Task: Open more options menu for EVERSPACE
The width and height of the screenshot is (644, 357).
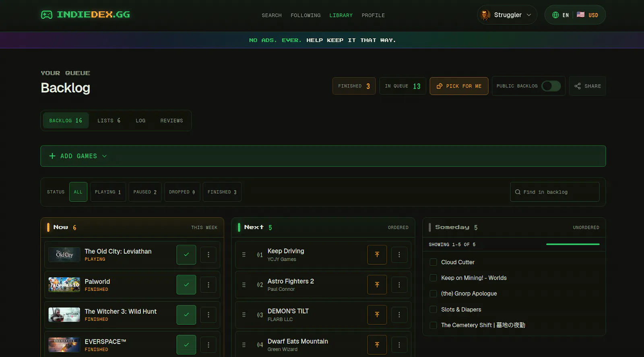Action: tap(208, 345)
